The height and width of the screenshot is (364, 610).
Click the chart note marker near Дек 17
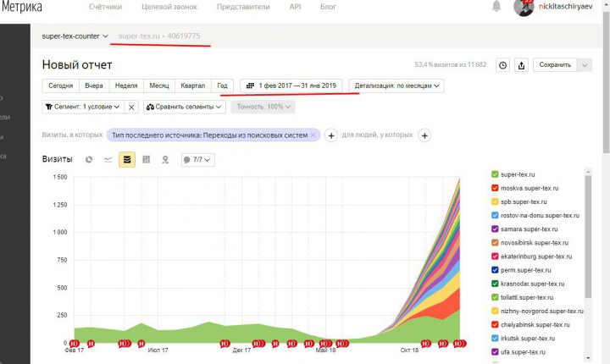(225, 344)
